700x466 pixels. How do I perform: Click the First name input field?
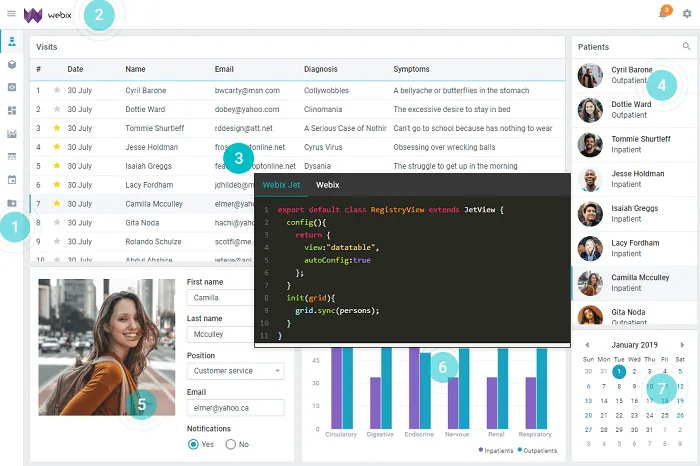click(x=221, y=298)
